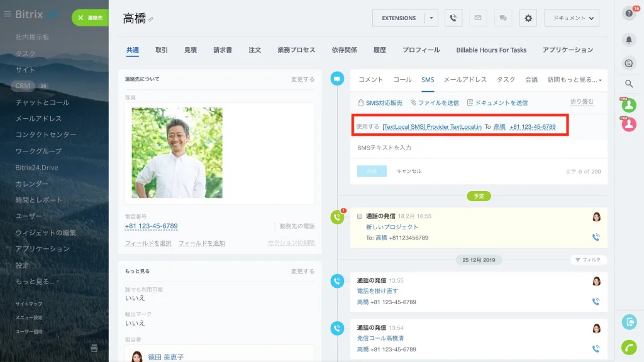The height and width of the screenshot is (362, 644).
Task: Click the phone call icon in header
Action: tap(453, 18)
